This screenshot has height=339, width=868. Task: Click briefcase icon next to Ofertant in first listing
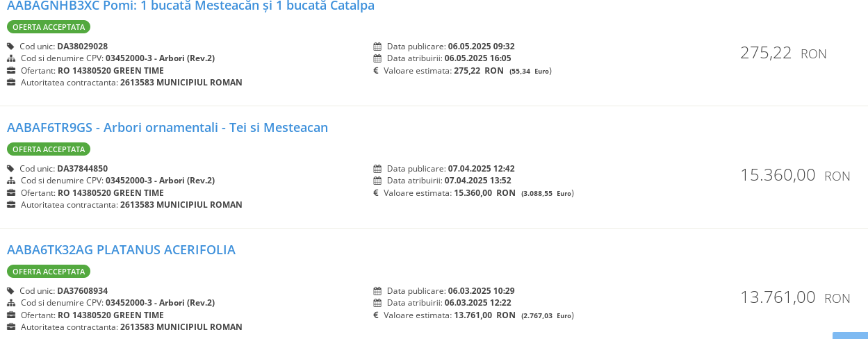[11, 71]
